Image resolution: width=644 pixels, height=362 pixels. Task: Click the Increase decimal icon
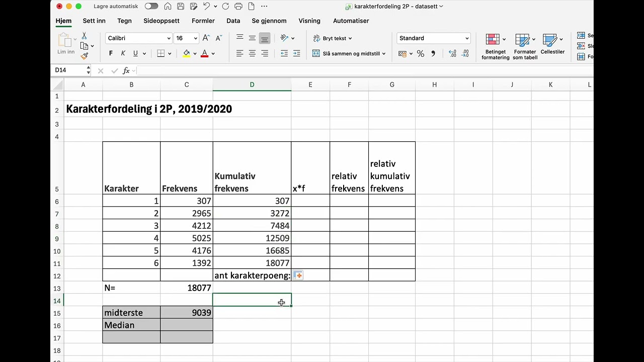point(452,54)
